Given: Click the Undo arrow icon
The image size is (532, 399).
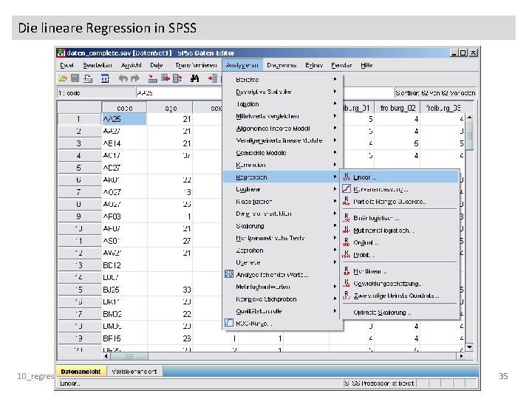Looking at the screenshot, I should click(x=123, y=78).
